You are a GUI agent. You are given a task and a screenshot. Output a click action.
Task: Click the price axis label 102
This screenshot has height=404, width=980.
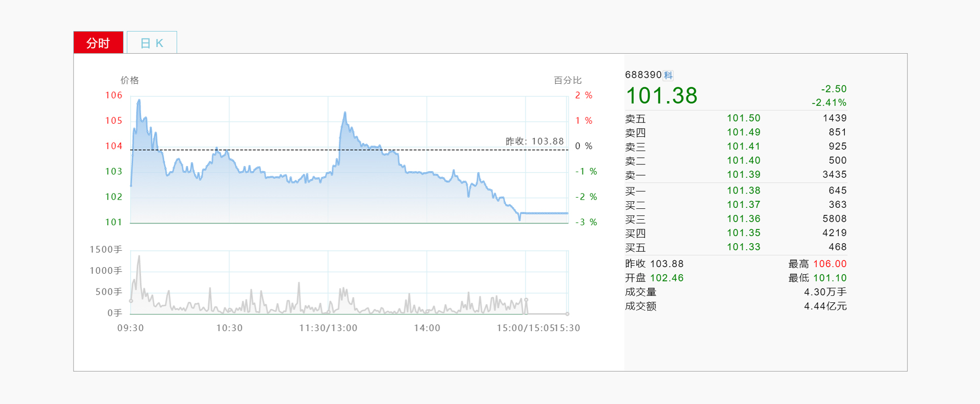114,197
